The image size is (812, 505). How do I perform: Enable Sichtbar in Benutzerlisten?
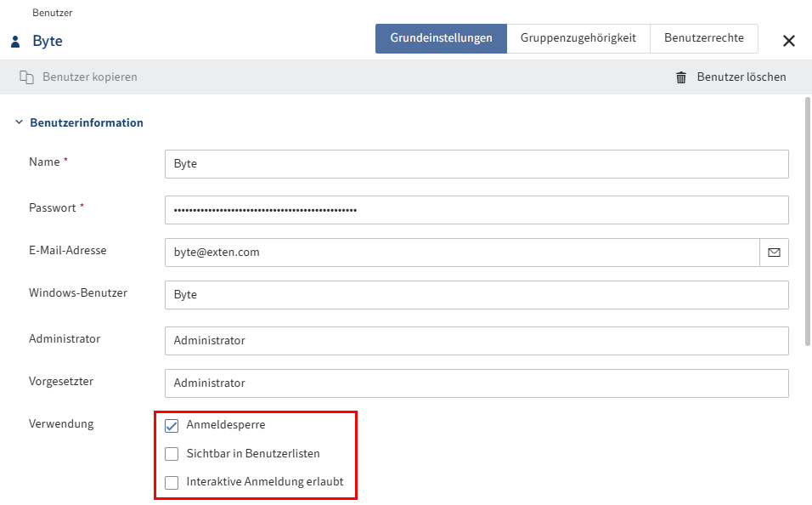click(x=172, y=453)
